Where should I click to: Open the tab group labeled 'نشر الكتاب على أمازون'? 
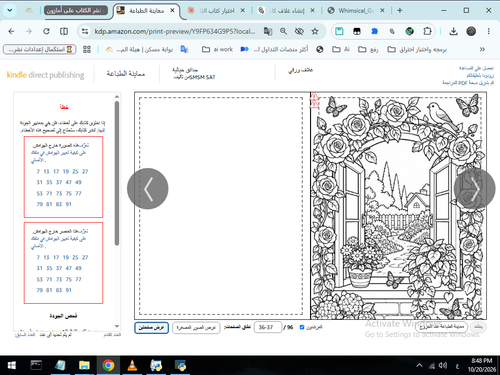coord(75,10)
